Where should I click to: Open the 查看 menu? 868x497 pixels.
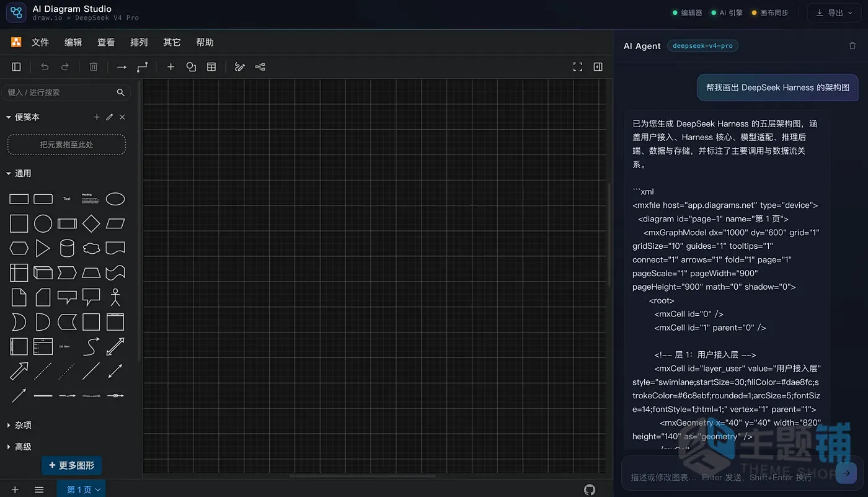coord(106,42)
